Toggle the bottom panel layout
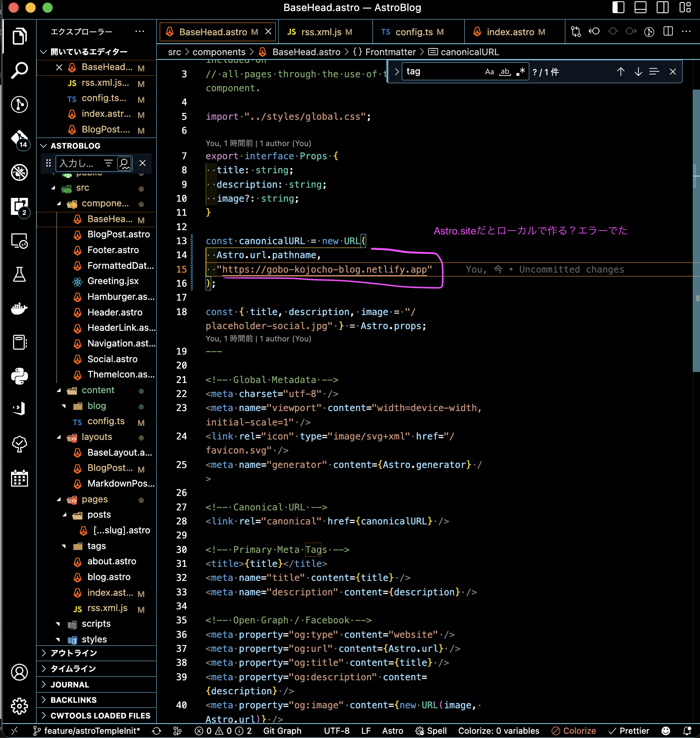Screen dimensions: 700x738 tap(641, 8)
